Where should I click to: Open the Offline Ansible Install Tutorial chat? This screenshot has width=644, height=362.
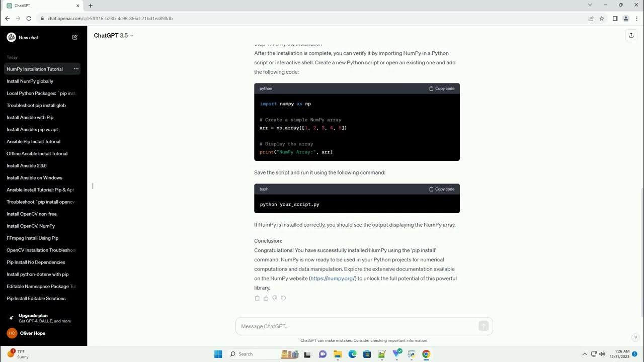(x=42, y=153)
